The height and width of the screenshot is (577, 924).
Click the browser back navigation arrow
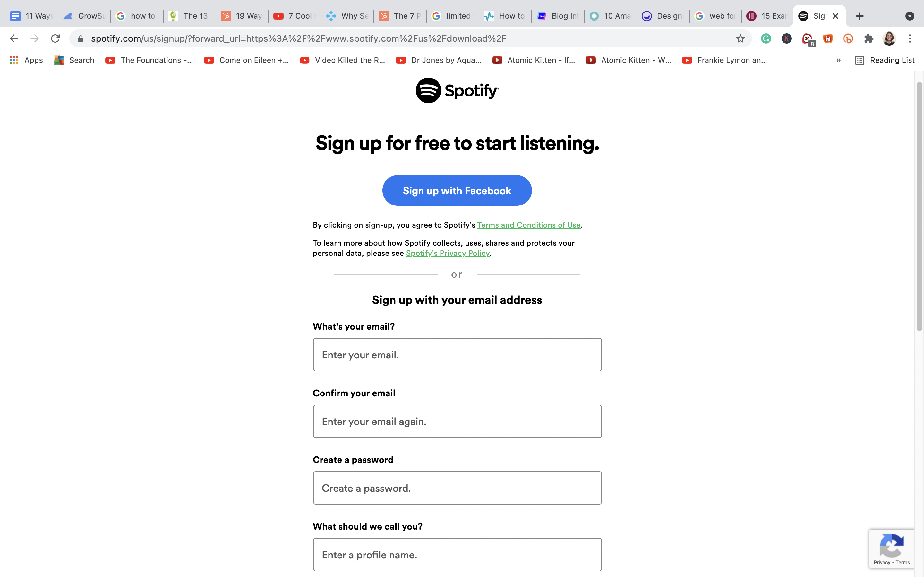[x=13, y=38]
